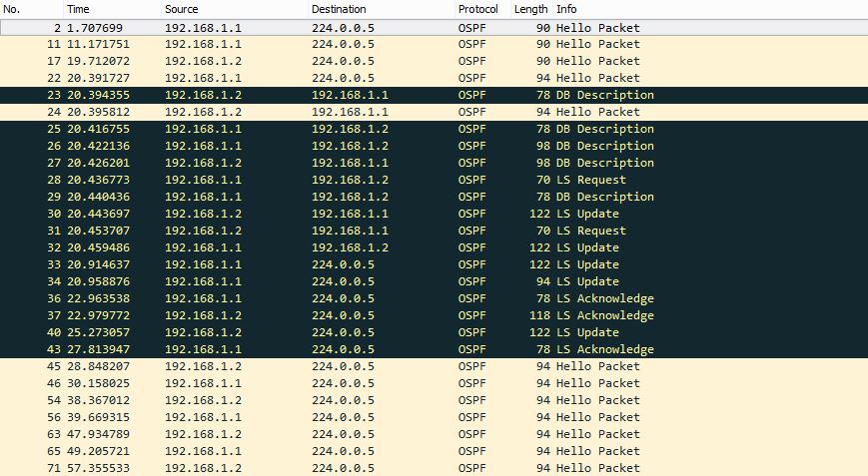Select packet 23 DB Description row

434,95
